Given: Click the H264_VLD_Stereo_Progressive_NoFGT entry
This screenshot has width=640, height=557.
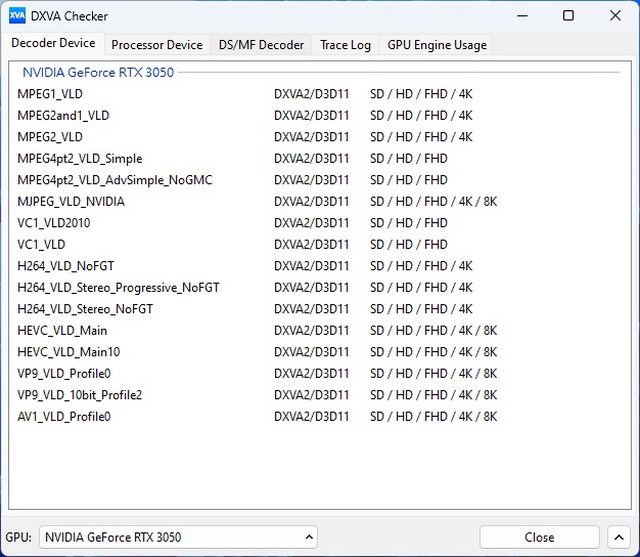Looking at the screenshot, I should point(118,288).
